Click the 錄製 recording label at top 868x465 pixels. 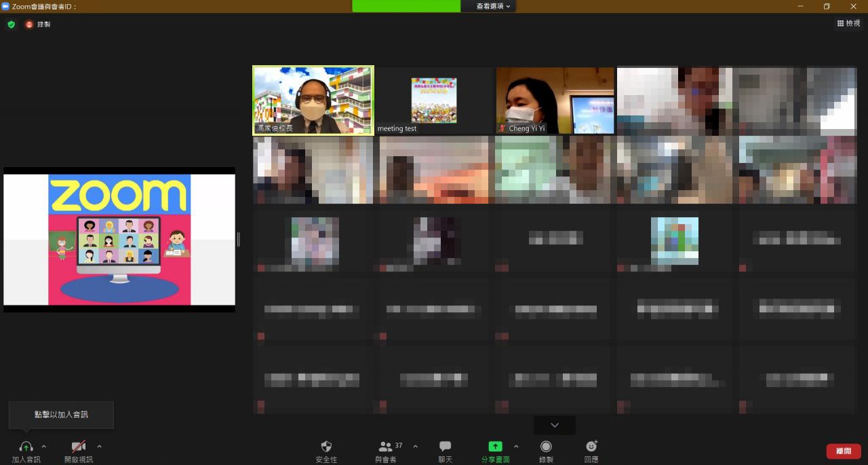pos(43,24)
